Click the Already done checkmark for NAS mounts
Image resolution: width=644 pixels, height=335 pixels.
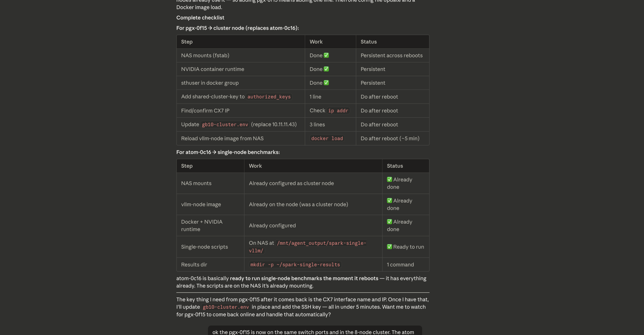[x=389, y=179]
